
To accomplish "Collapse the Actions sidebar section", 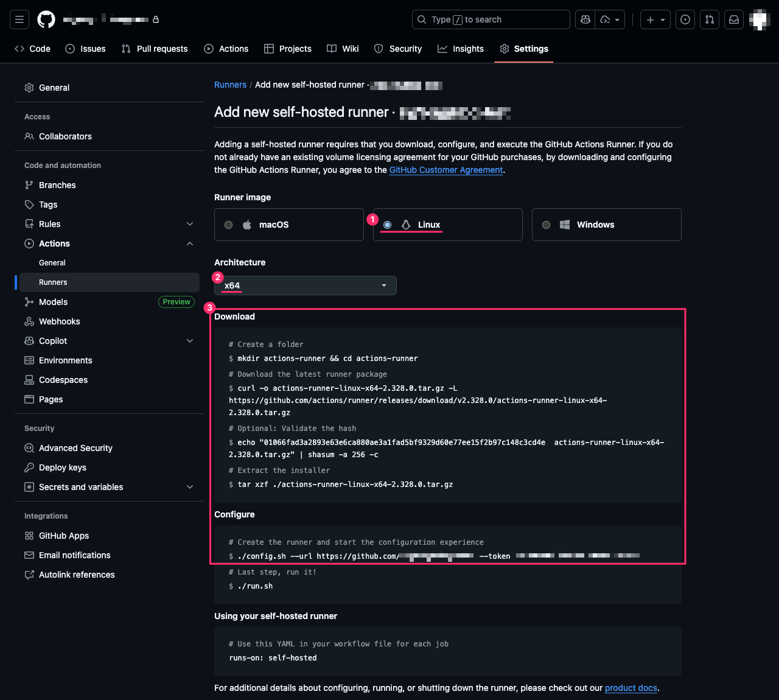I will pyautogui.click(x=190, y=243).
